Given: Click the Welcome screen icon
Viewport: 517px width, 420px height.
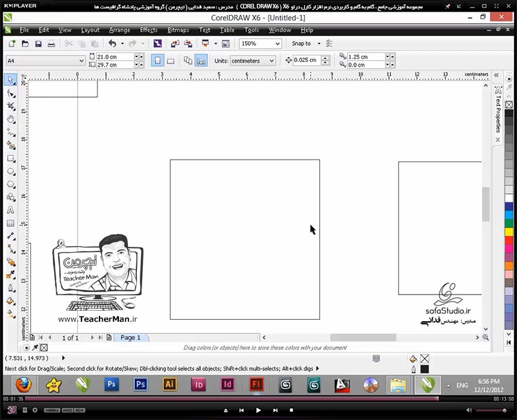Looking at the screenshot, I should tap(226, 43).
